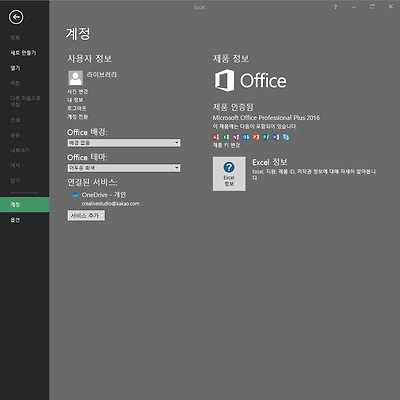Click the 내 정보 link
The width and height of the screenshot is (400, 400).
point(75,100)
